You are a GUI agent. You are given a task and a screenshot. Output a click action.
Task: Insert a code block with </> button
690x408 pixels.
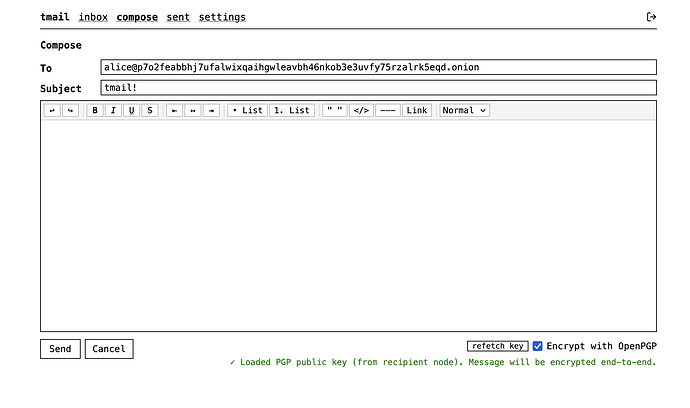click(x=361, y=110)
